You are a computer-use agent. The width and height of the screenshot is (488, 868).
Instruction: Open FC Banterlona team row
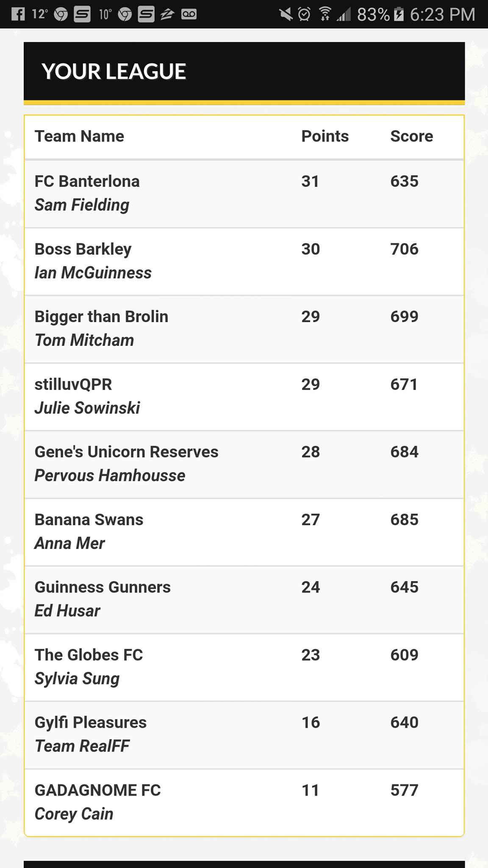coord(87,181)
